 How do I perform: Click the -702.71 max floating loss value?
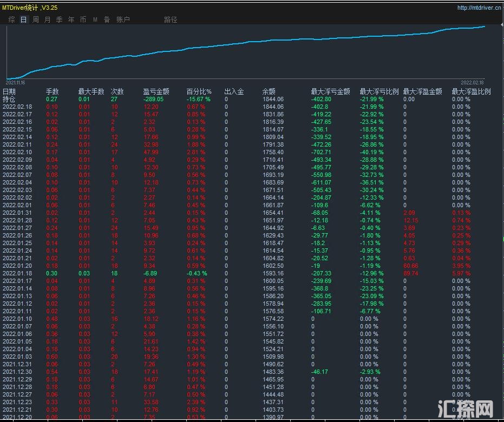(321, 152)
